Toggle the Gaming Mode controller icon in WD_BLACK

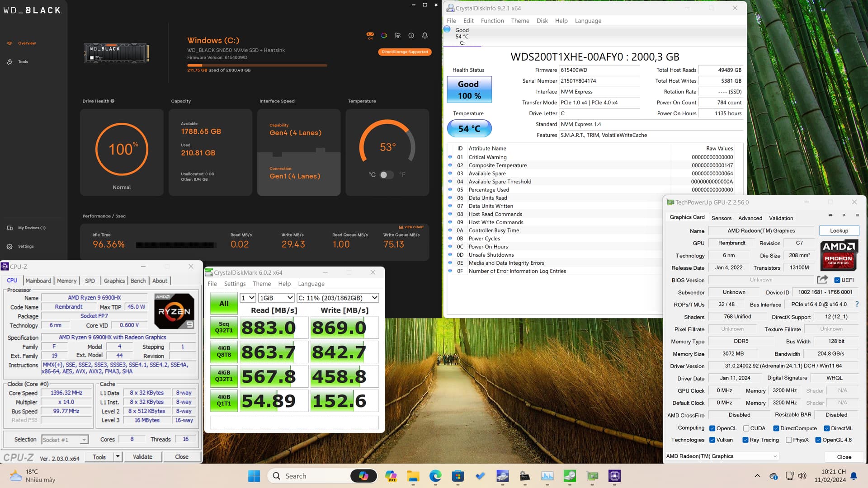click(370, 35)
